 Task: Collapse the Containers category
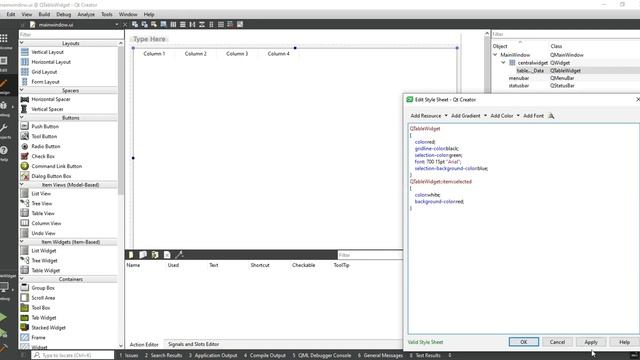[x=22, y=279]
